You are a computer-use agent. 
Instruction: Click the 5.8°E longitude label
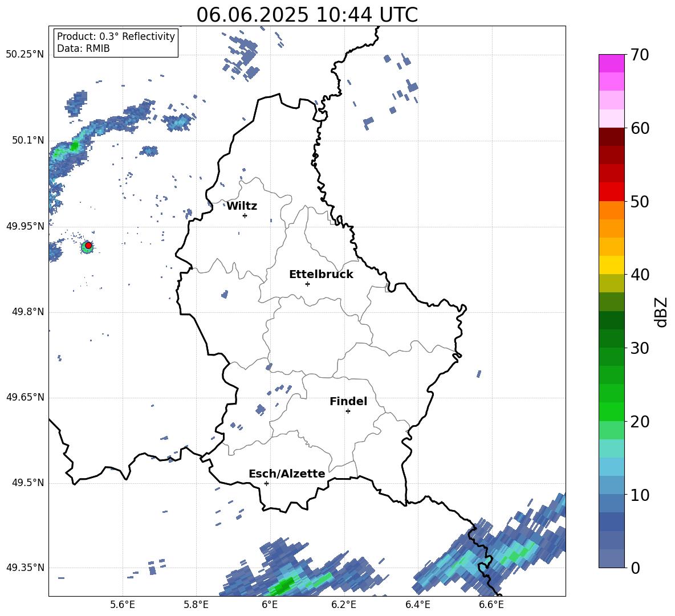pyautogui.click(x=196, y=605)
